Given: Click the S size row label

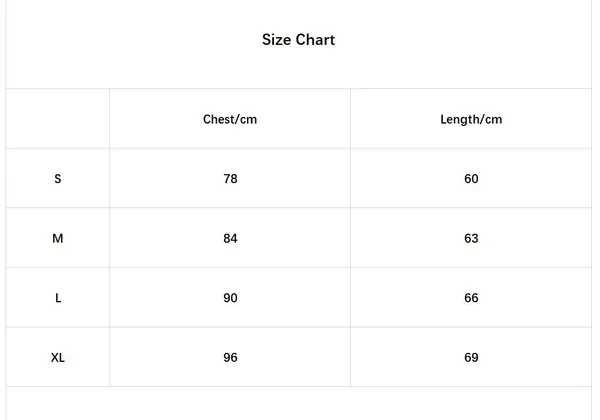Looking at the screenshot, I should tap(58, 179).
